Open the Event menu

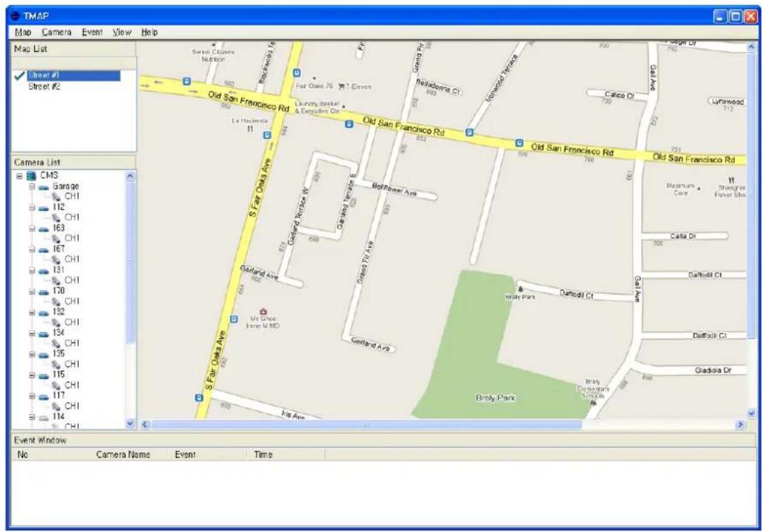pyautogui.click(x=92, y=32)
